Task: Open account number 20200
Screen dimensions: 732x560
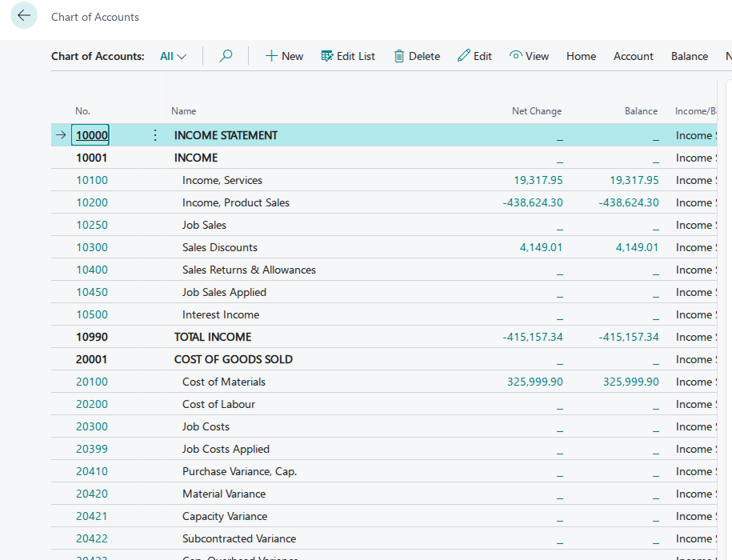Action: tap(92, 404)
